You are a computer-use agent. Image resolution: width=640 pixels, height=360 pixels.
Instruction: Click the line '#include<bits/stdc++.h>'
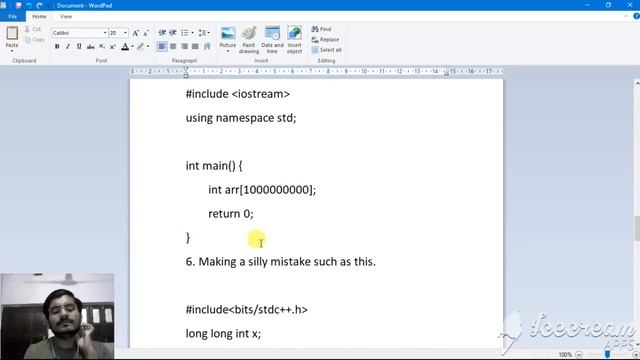(247, 310)
